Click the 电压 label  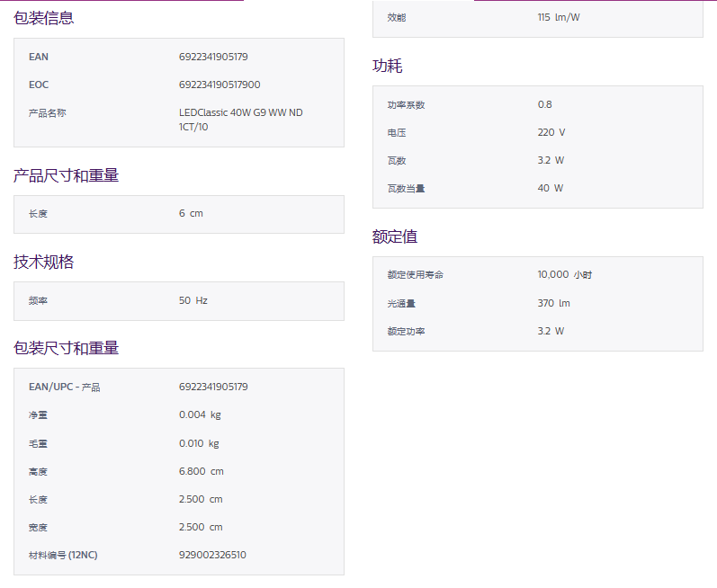click(x=397, y=132)
